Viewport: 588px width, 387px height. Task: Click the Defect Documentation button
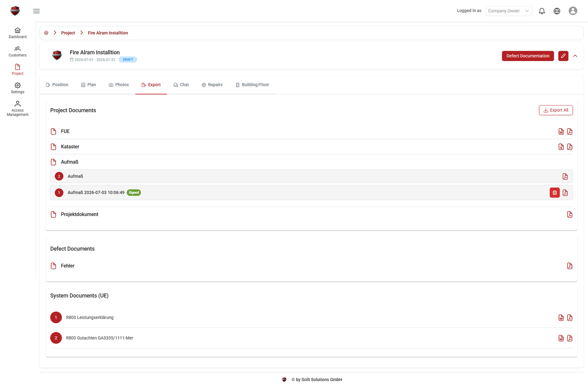[x=528, y=56]
